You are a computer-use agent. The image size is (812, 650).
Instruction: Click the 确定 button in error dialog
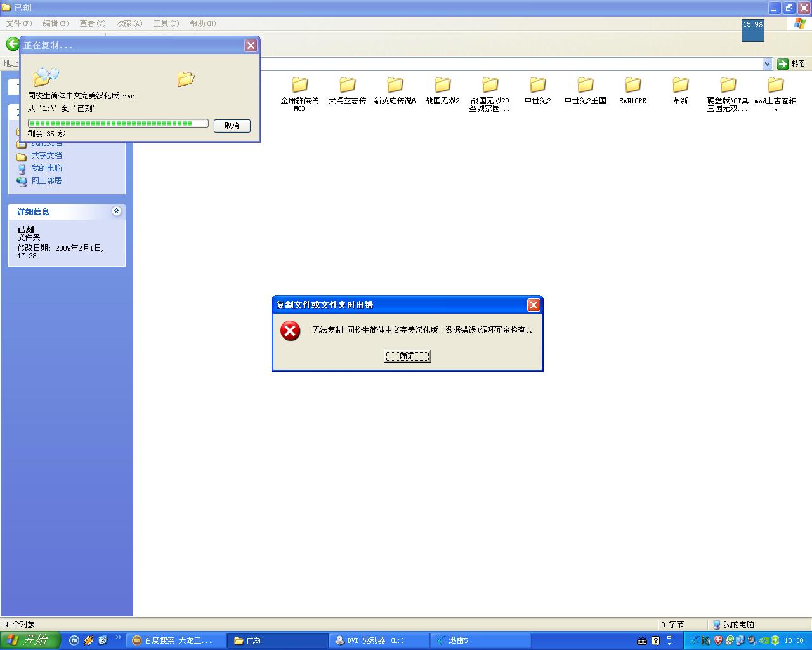[x=407, y=356]
